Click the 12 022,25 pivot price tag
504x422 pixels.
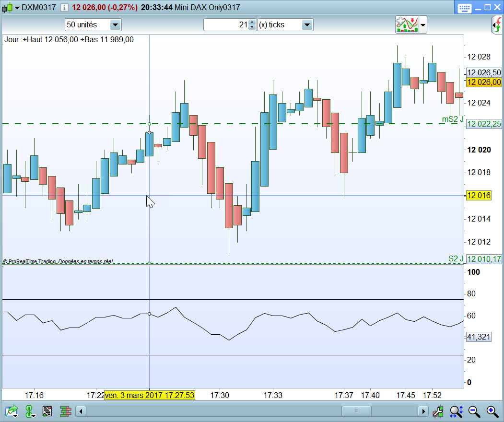484,124
